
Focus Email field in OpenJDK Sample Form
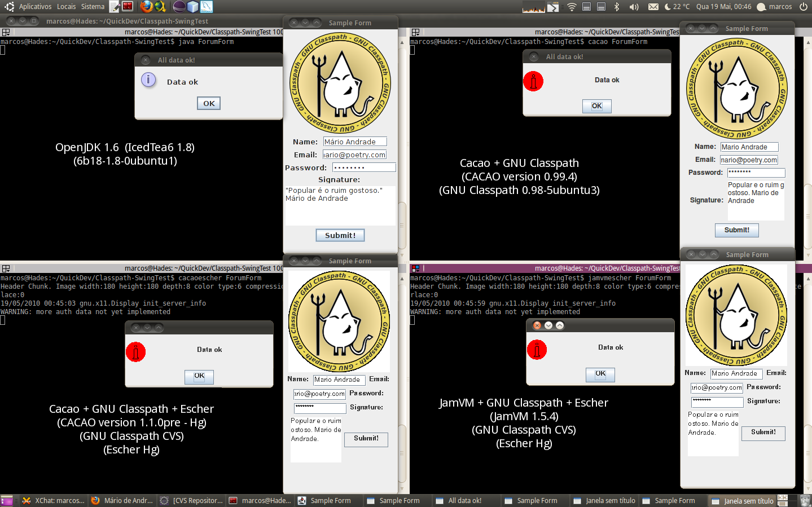point(354,155)
